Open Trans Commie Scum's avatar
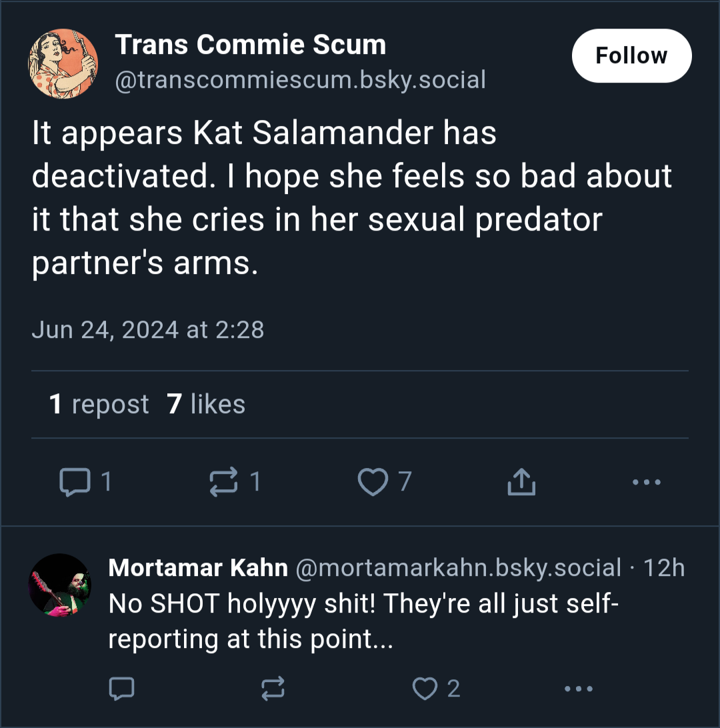 [x=63, y=63]
